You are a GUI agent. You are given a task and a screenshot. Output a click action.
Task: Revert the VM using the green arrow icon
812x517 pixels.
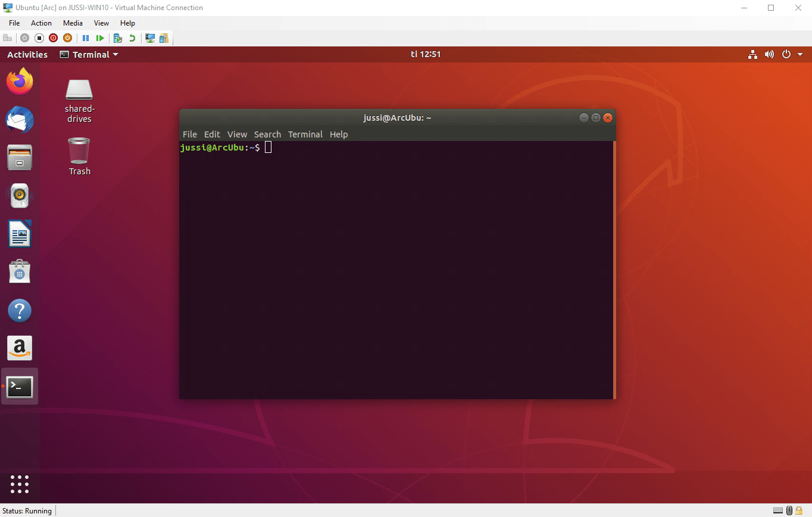[132, 38]
